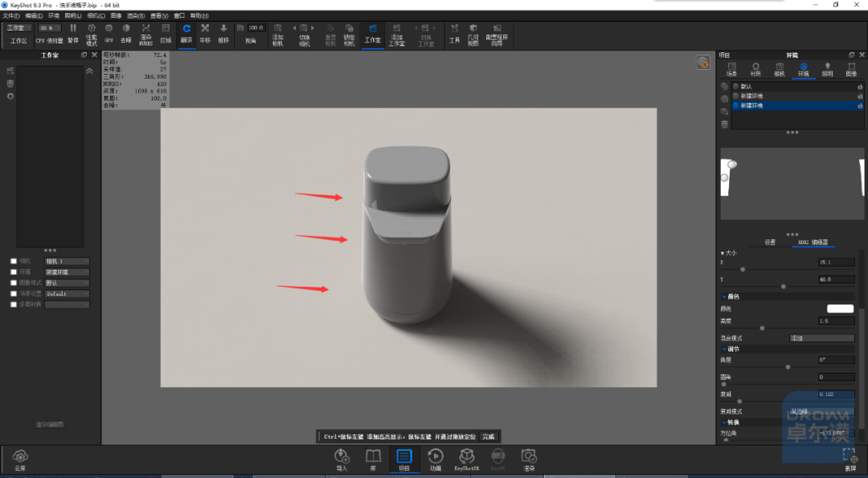868x478 pixels.
Task: Click the HDRI editor preview thumbnail
Action: (792, 182)
